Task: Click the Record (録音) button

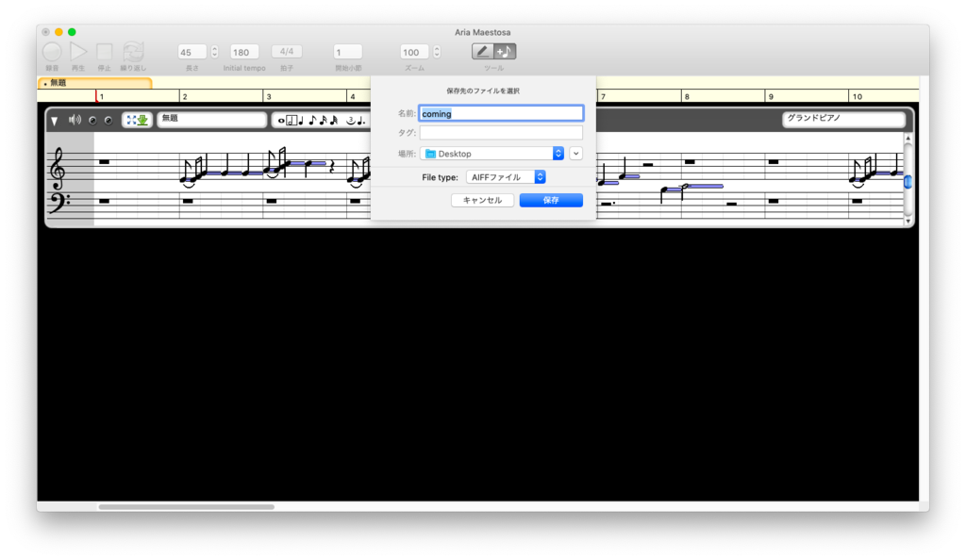Action: (x=52, y=52)
